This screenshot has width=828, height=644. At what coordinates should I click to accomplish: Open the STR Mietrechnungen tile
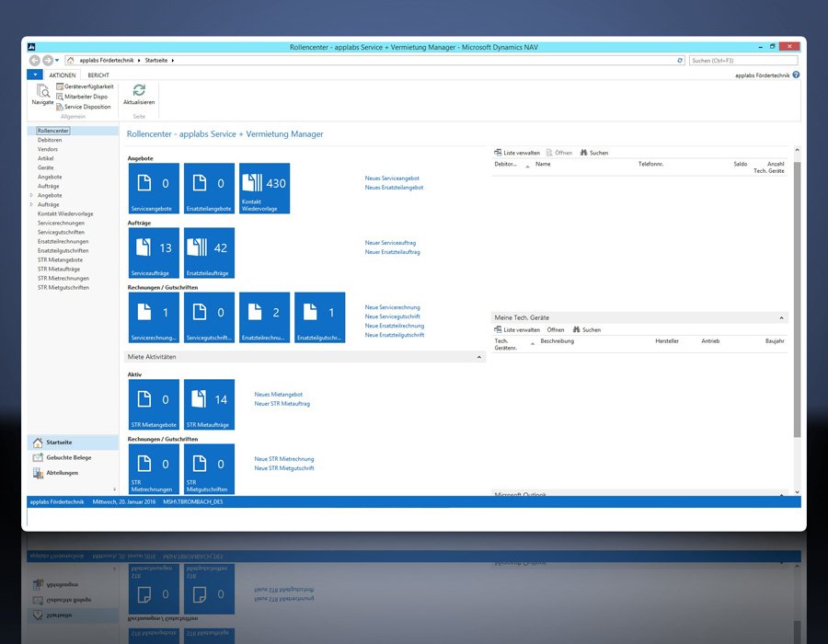tap(154, 469)
